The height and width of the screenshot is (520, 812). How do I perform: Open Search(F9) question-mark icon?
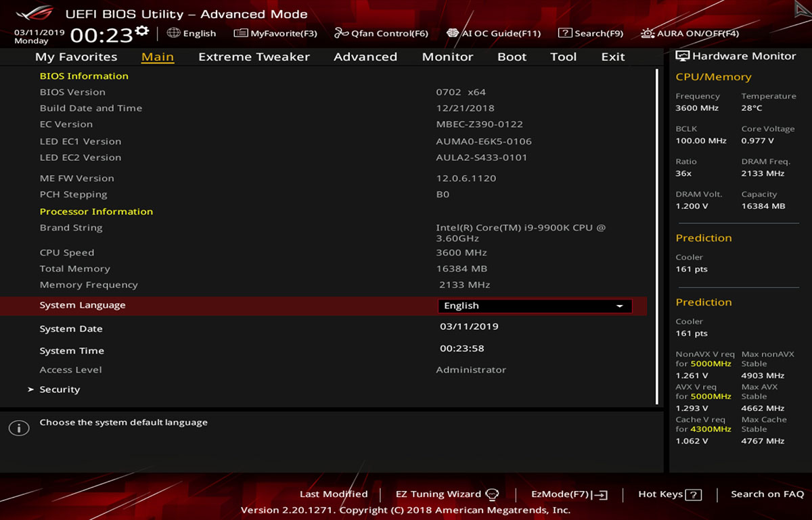point(565,33)
